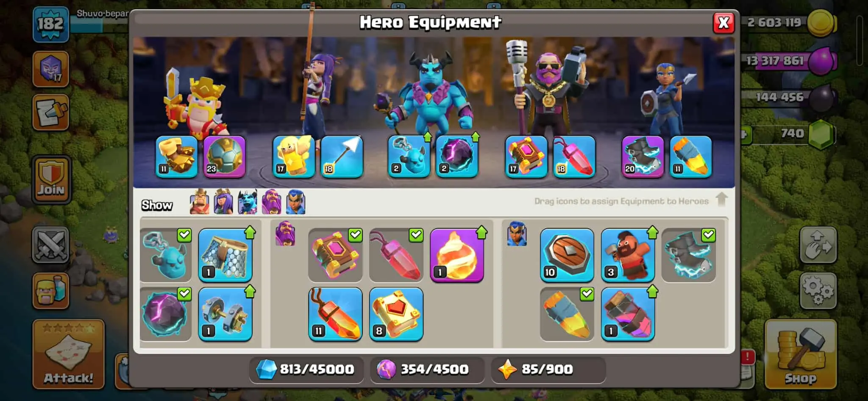The height and width of the screenshot is (401, 868).
Task: Add more gems with the plus button
Action: click(745, 135)
